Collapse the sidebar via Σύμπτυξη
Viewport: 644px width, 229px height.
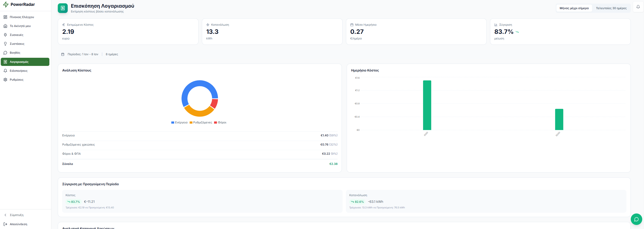[16, 215]
